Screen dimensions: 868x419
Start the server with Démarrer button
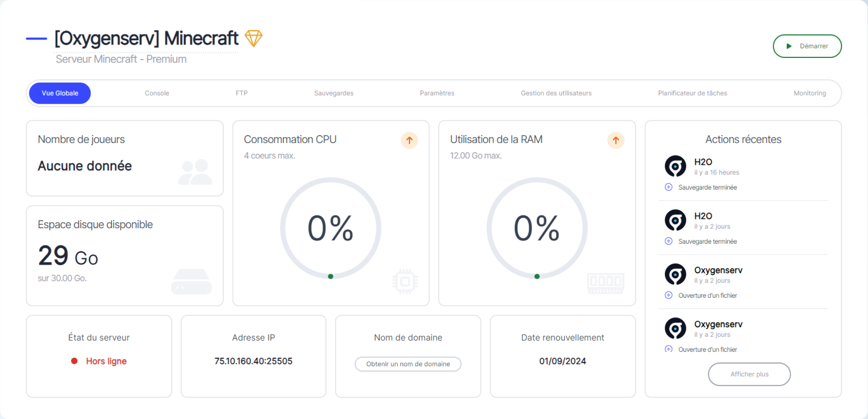(807, 46)
